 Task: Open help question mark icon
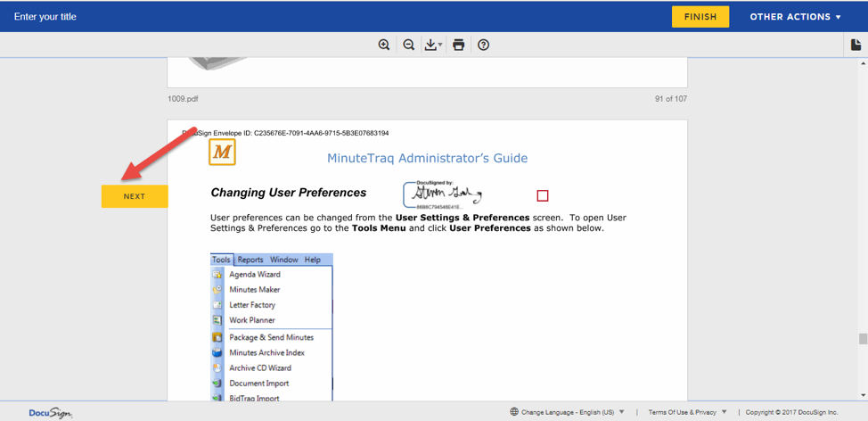click(484, 45)
